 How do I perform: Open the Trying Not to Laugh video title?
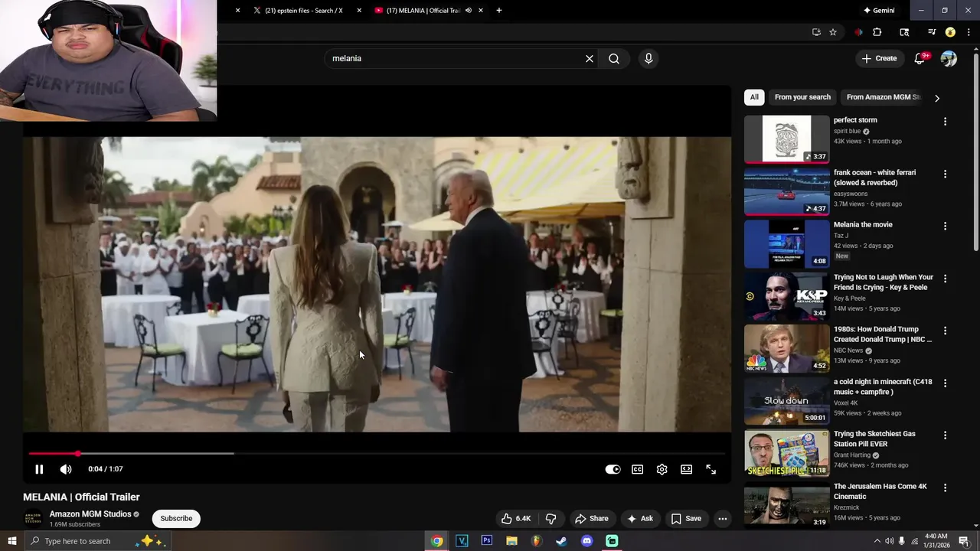(x=884, y=282)
